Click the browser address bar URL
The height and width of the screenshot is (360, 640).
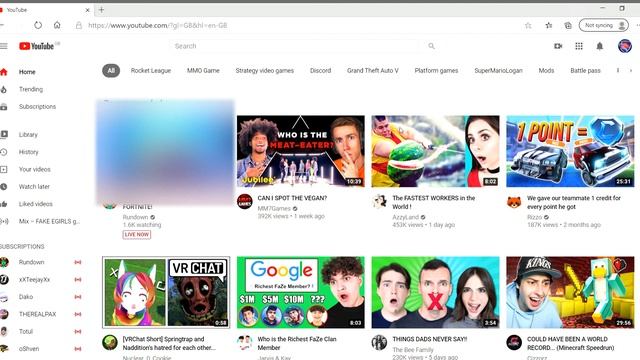[158, 25]
